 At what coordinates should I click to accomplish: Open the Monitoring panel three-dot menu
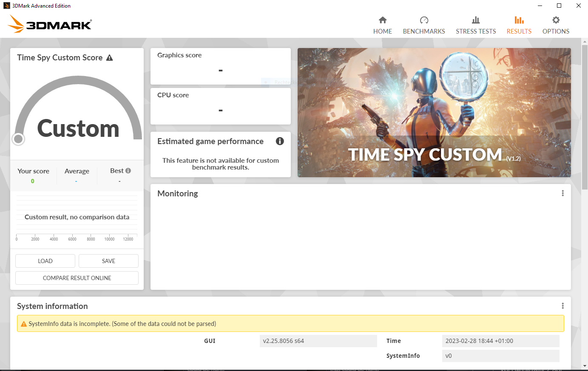click(x=562, y=193)
